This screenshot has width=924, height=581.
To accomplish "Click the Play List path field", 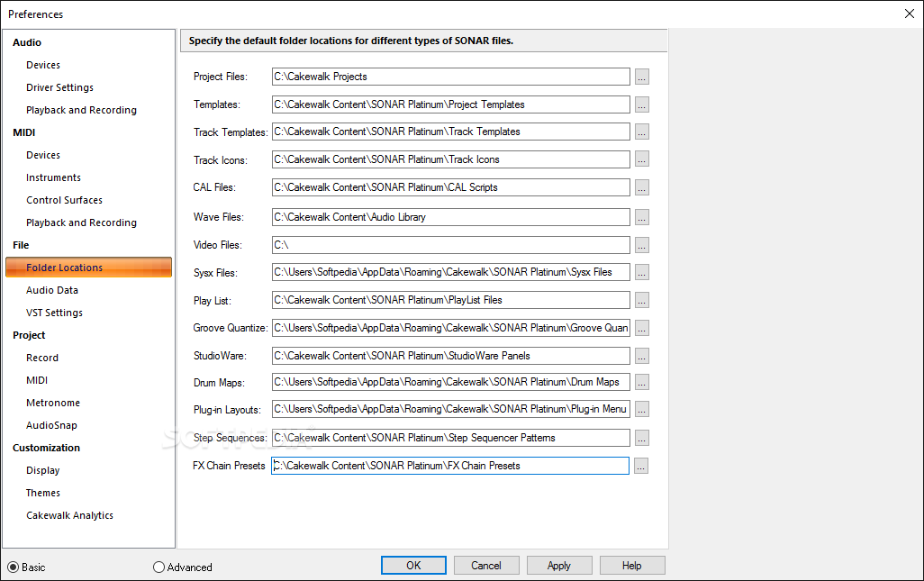I will click(x=451, y=300).
